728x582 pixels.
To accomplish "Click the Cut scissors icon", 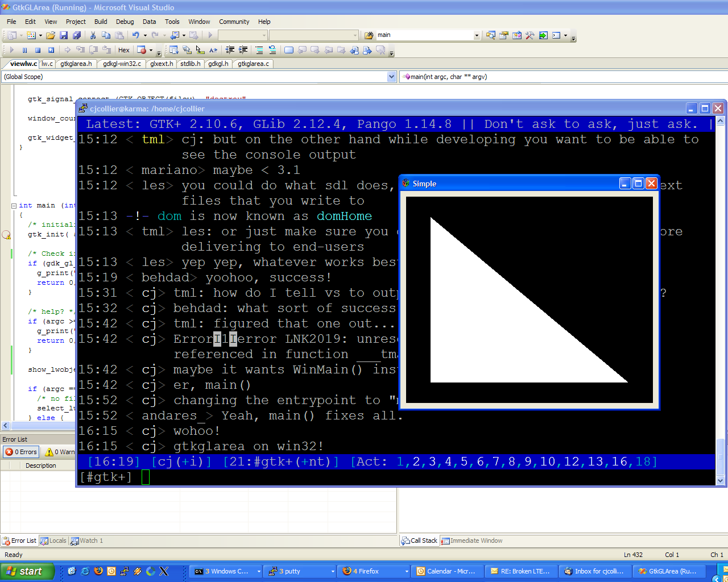I will pyautogui.click(x=93, y=35).
